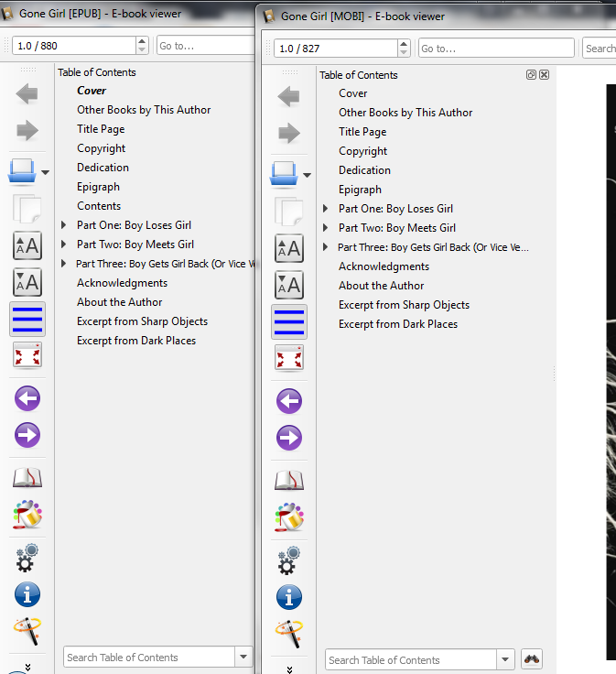Click binoculars search button in MOBI viewer
Image resolution: width=616 pixels, height=674 pixels.
point(532,659)
